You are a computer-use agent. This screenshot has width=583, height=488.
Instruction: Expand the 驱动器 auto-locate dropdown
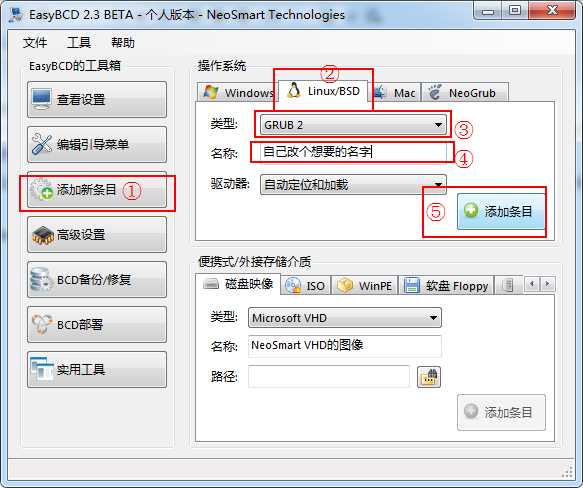pyautogui.click(x=353, y=184)
